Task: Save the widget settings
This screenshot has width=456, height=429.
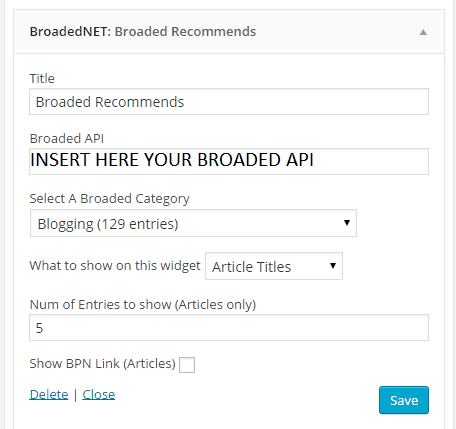Action: (404, 400)
